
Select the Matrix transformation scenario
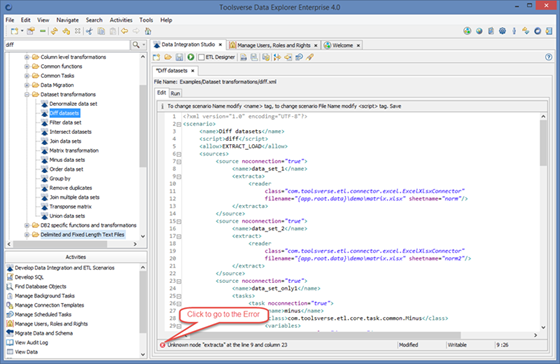[74, 151]
